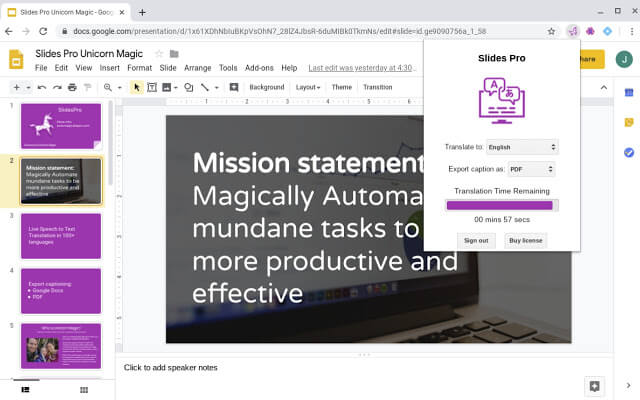Open Google Calendar side panel
This screenshot has height=400, width=640.
629,93
